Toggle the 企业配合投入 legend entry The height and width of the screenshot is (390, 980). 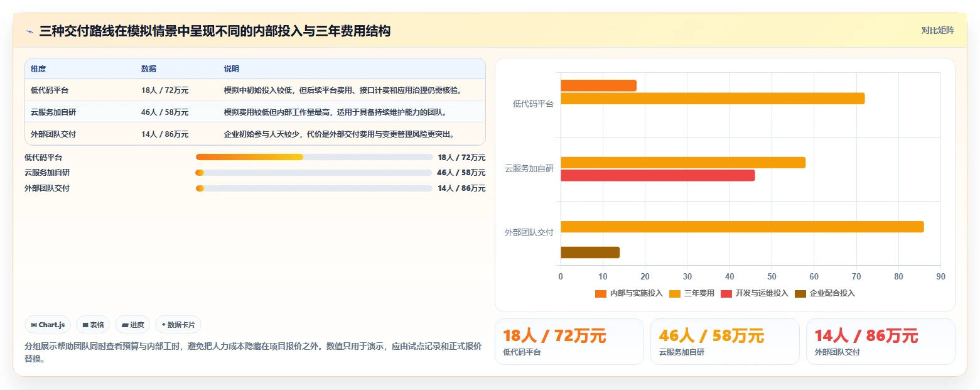click(x=825, y=293)
